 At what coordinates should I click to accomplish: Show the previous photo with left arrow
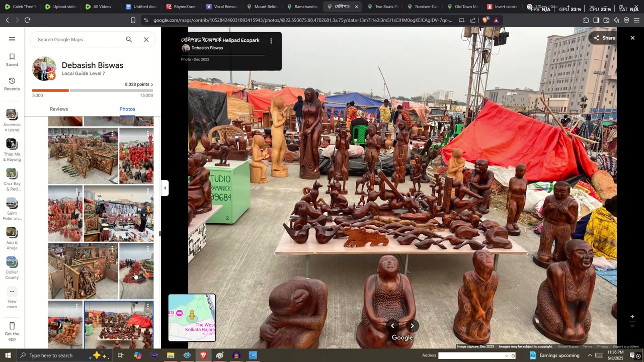pos(392,326)
